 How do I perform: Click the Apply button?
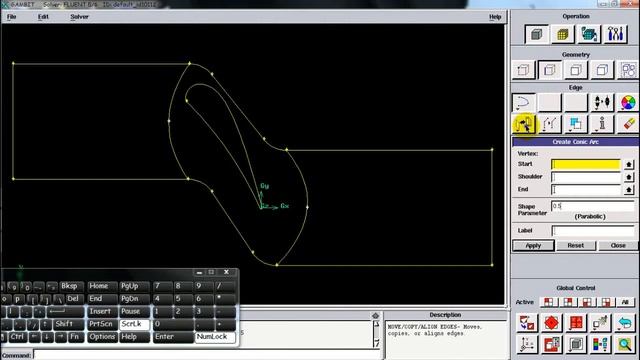point(533,245)
